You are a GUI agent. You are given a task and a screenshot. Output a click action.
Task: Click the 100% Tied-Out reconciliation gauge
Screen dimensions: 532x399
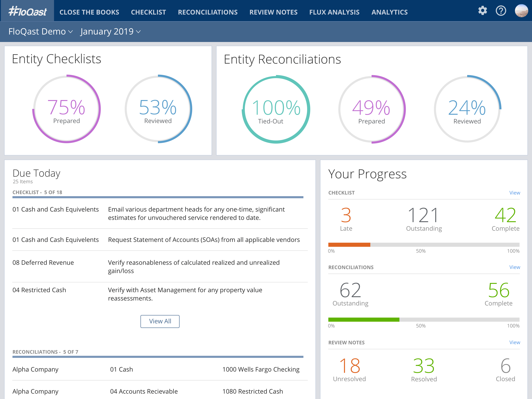(276, 110)
